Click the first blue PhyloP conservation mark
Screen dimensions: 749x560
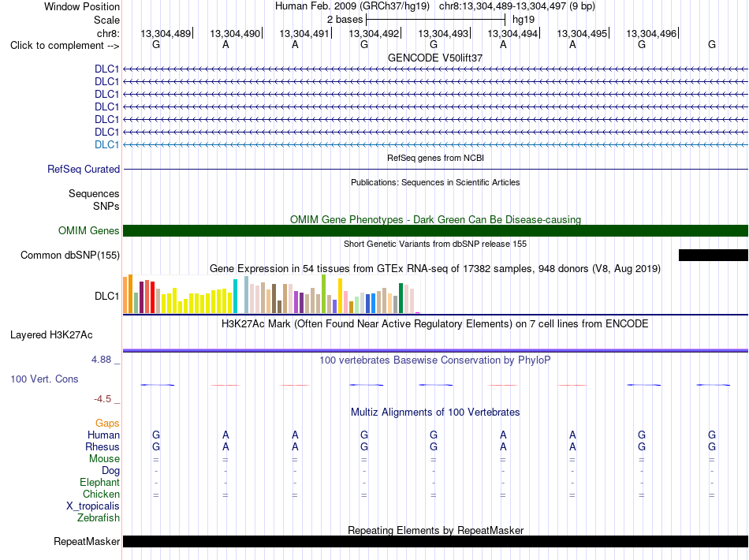click(x=157, y=385)
